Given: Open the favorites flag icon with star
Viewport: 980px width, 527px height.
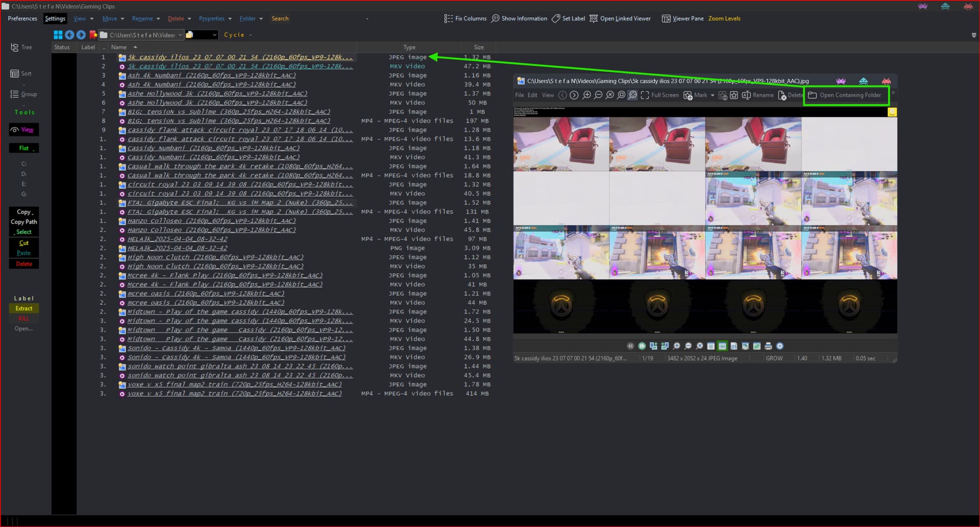Looking at the screenshot, I should pos(93,35).
